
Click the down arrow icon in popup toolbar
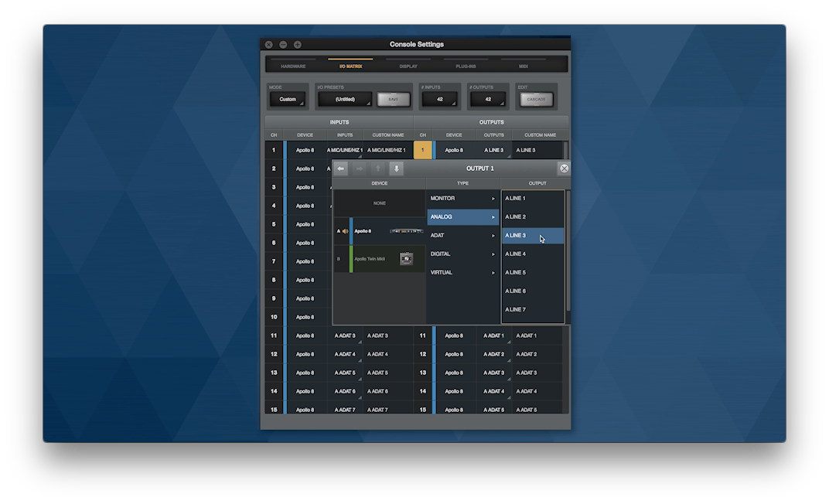[x=396, y=169]
